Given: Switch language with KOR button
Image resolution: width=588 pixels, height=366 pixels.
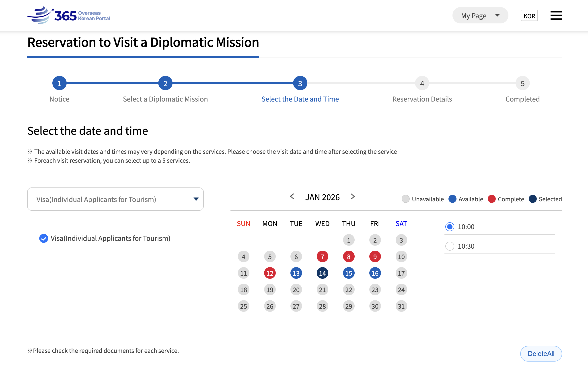Looking at the screenshot, I should 529,16.
